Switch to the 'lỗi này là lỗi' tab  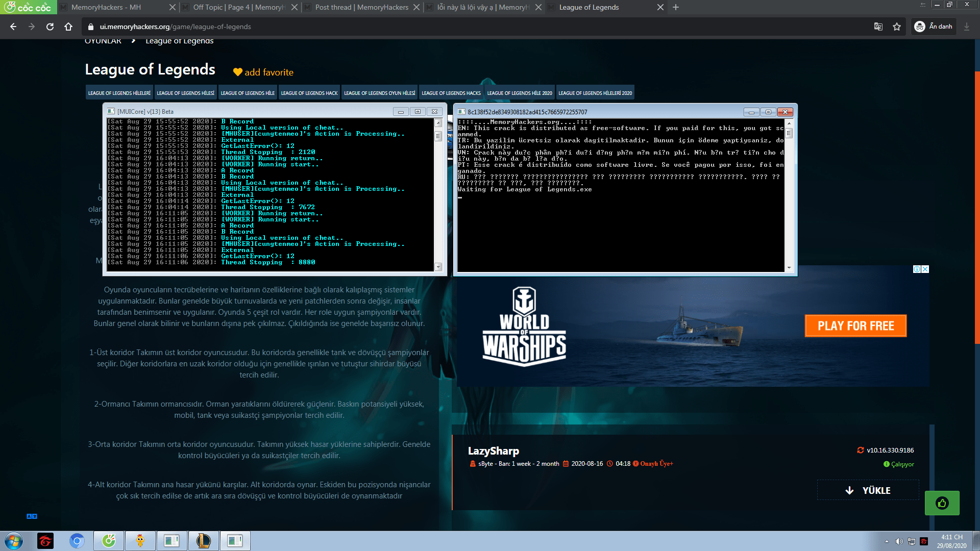coord(483,7)
